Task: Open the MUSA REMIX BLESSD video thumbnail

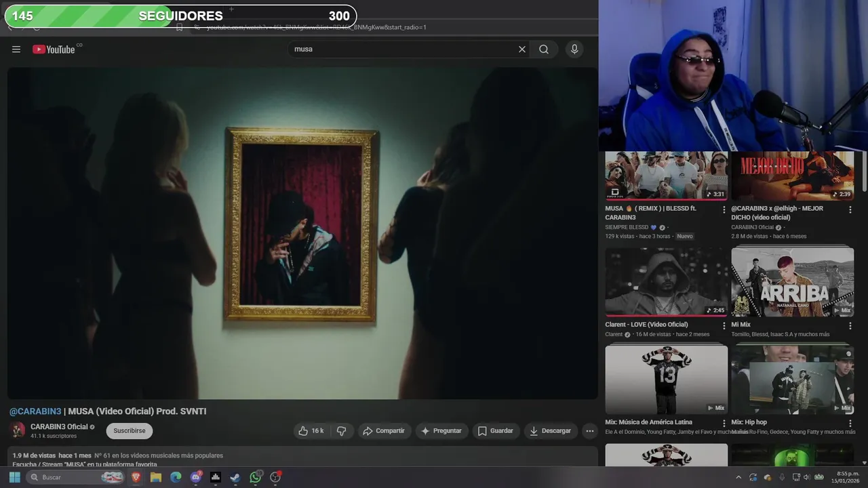Action: 667,176
